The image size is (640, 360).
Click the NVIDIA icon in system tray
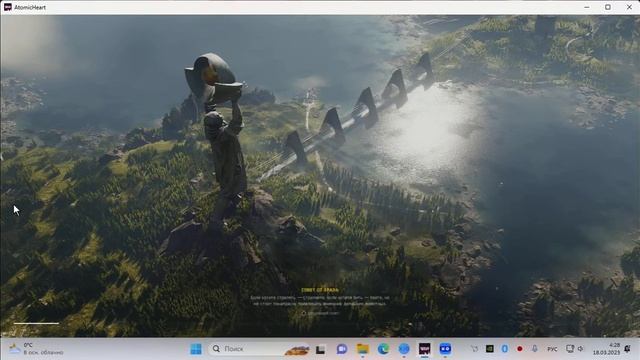[x=489, y=349]
